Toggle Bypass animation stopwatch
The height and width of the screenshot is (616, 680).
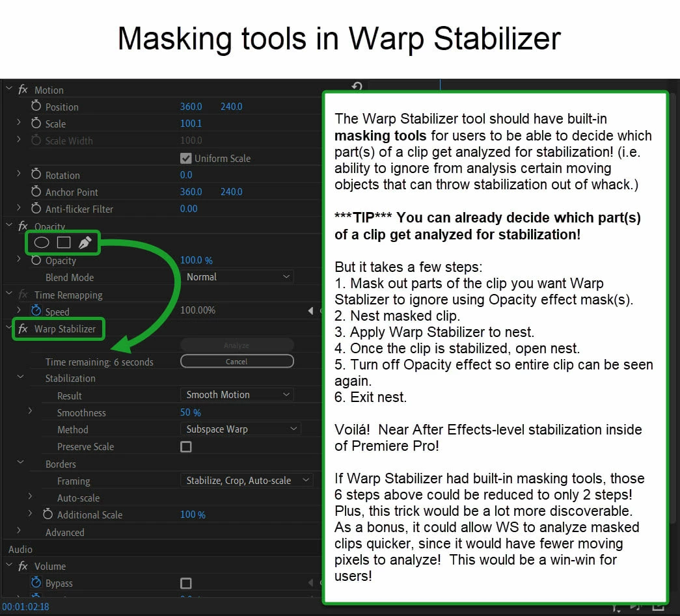36,583
